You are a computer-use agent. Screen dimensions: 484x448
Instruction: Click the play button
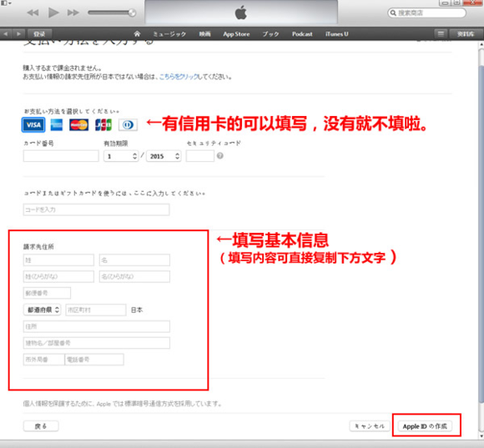tap(53, 13)
